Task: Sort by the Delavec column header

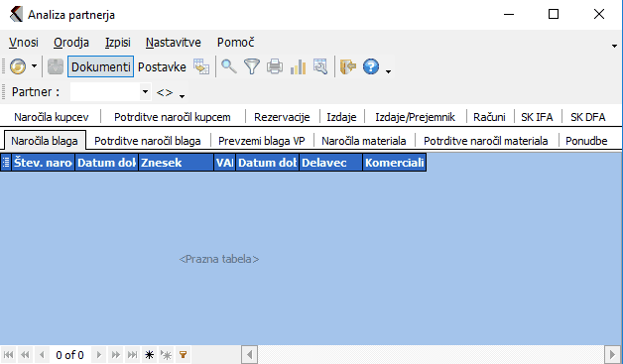Action: tap(330, 162)
